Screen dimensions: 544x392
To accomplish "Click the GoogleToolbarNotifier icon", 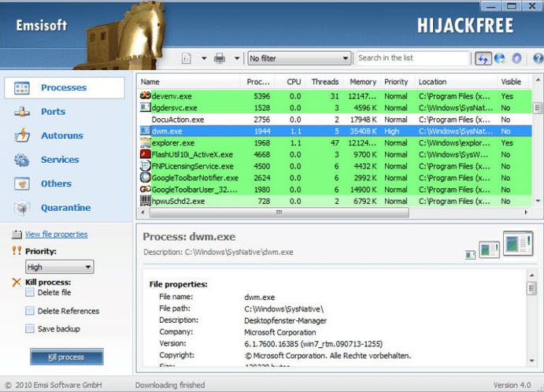I will [146, 177].
